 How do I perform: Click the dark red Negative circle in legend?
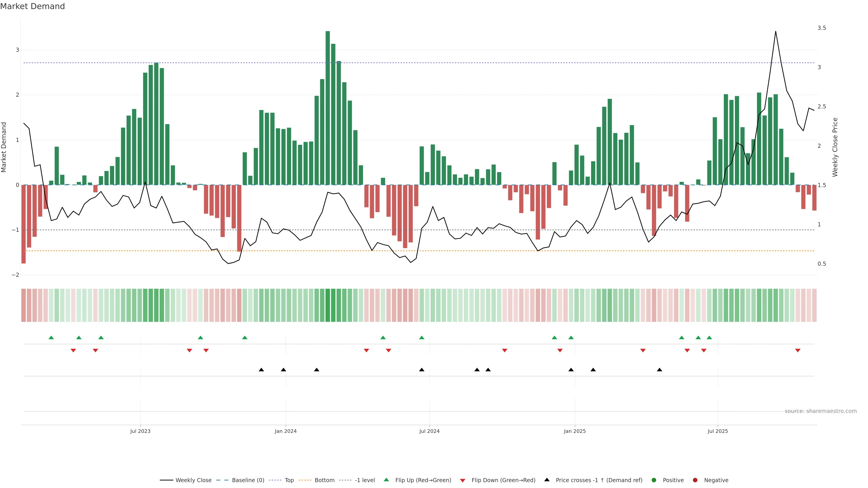point(695,480)
